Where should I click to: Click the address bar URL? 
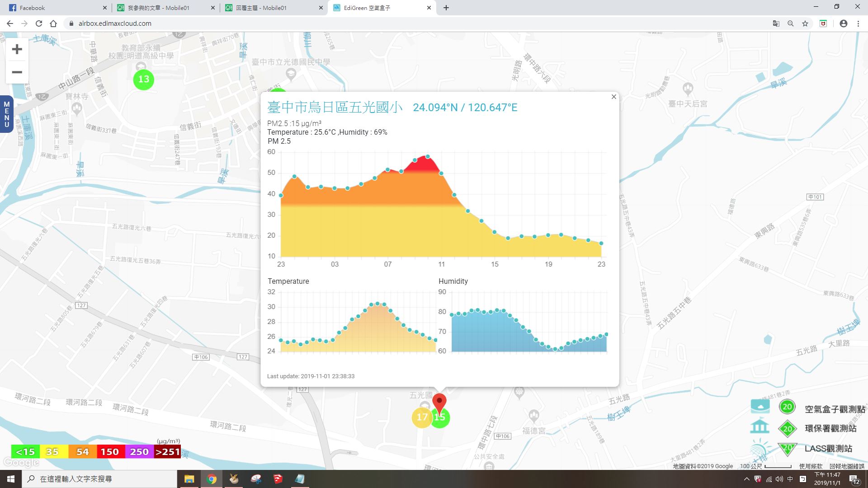pos(115,23)
